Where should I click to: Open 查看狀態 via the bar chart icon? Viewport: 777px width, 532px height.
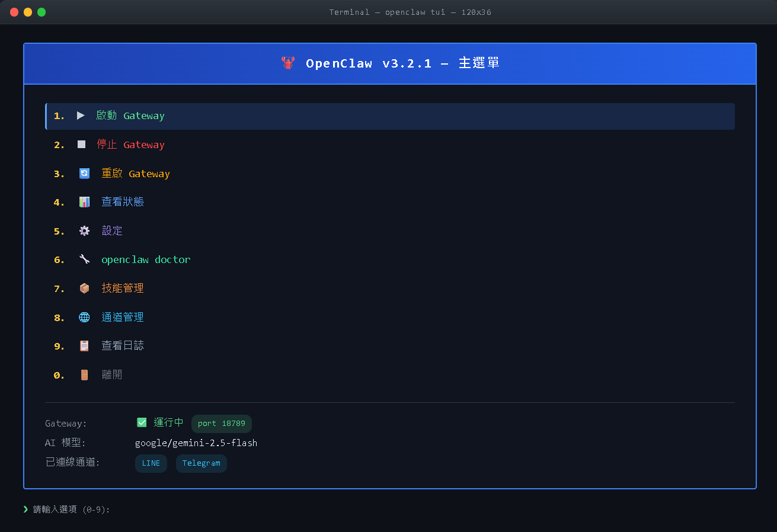[84, 201]
